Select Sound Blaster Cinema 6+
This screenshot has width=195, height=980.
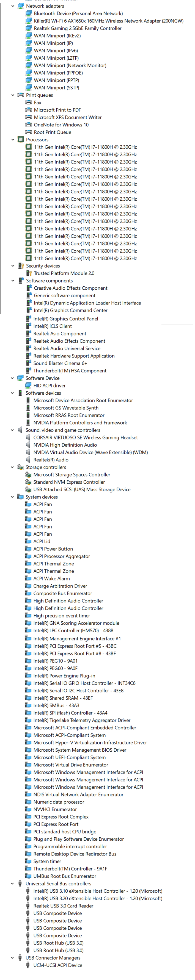coord(60,363)
